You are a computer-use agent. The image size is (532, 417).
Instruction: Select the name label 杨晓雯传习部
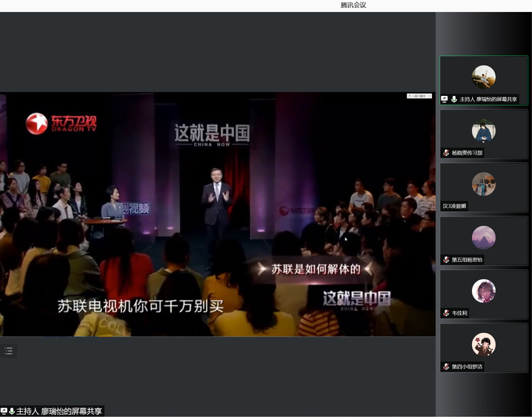pos(467,153)
